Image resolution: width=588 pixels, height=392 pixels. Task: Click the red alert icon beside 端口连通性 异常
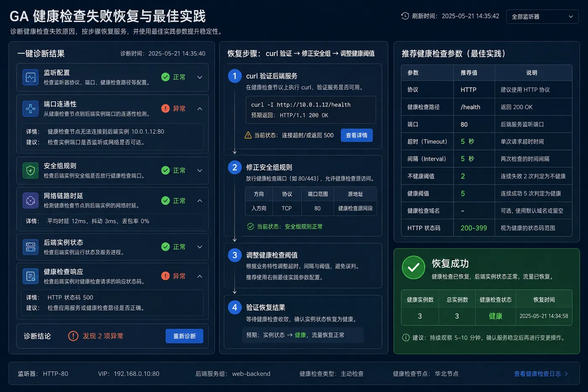coord(165,108)
